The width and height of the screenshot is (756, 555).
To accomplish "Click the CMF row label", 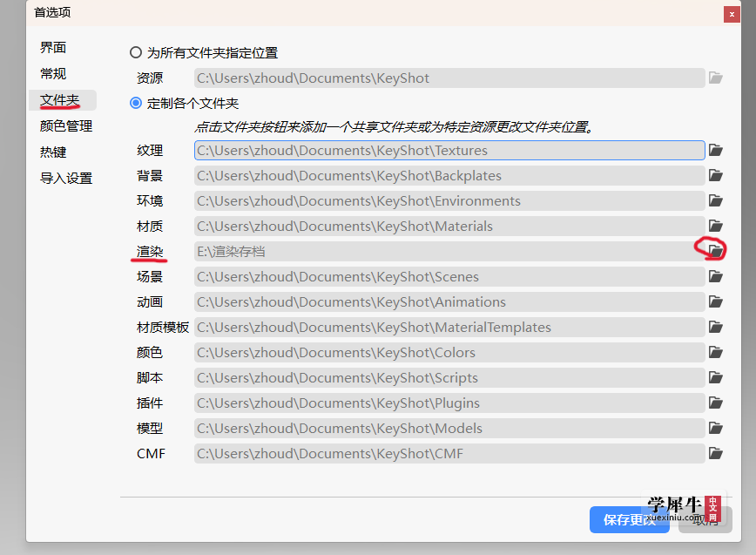I will click(151, 453).
